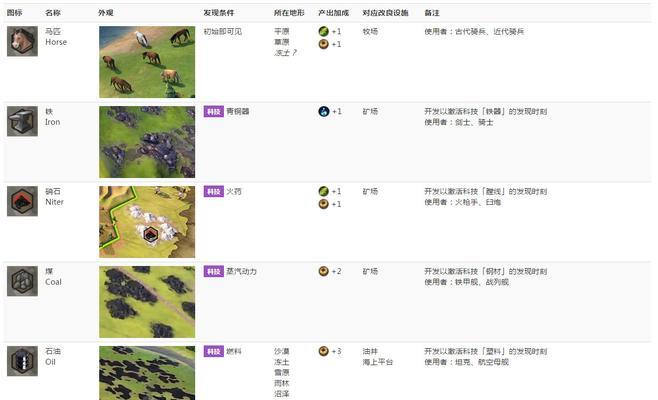Click the Oil resource icon
The width and height of the screenshot is (658, 400).
point(22,361)
